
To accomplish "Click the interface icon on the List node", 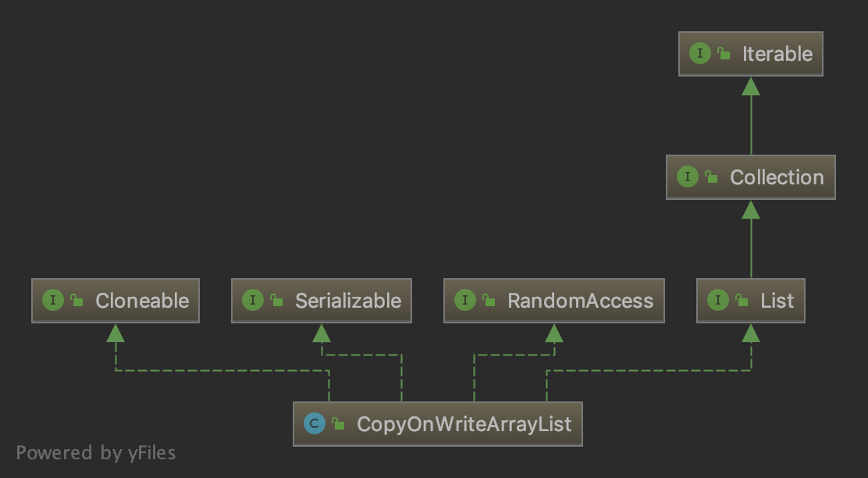I will (x=717, y=301).
